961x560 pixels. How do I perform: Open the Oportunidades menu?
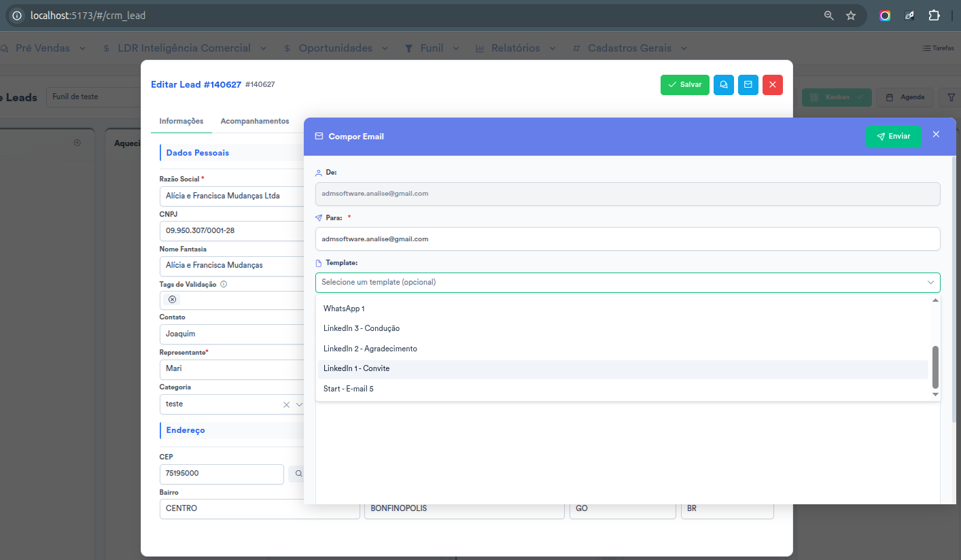pos(336,48)
